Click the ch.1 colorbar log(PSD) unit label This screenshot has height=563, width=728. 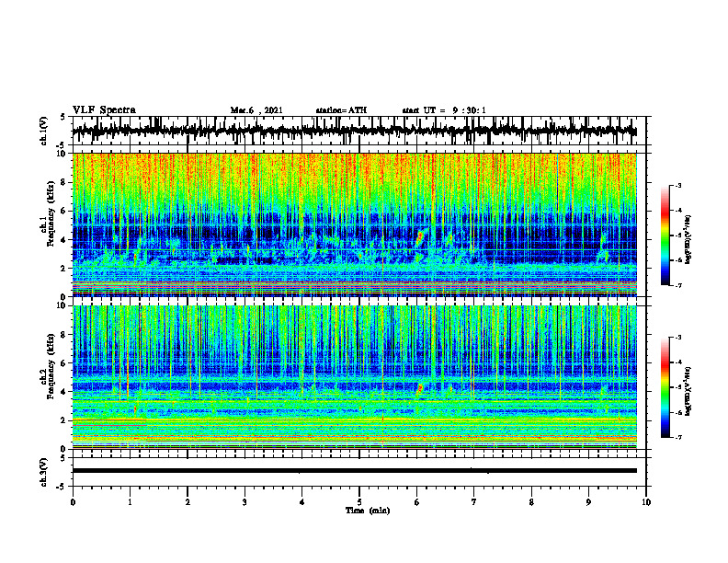(x=688, y=240)
